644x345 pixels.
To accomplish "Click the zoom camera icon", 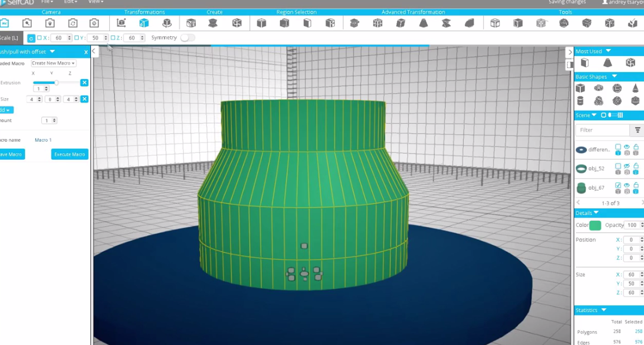I will pyautogui.click(x=27, y=23).
